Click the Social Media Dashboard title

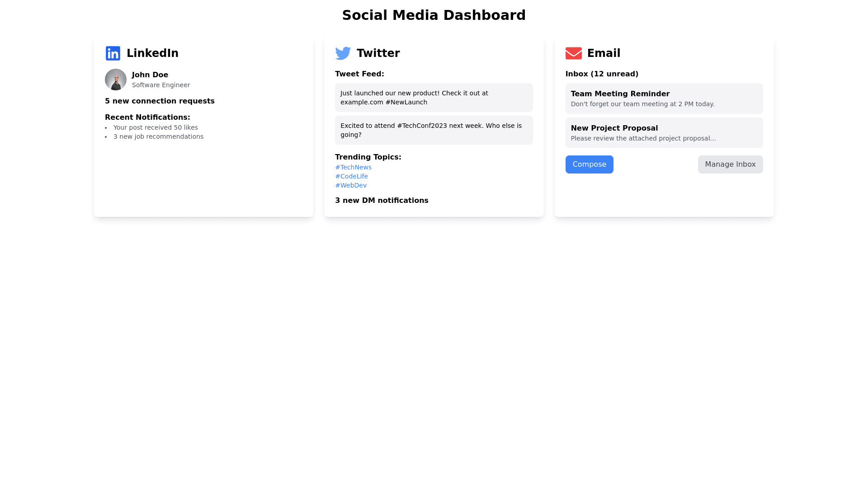click(x=434, y=15)
